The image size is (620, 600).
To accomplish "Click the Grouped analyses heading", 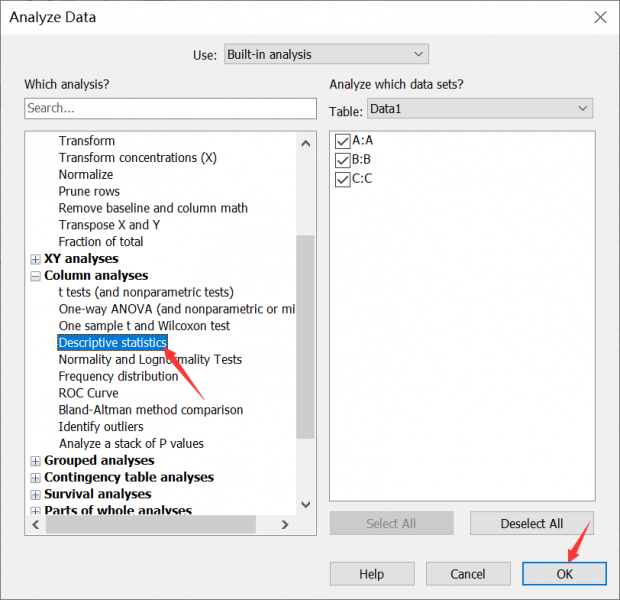I will tap(99, 461).
